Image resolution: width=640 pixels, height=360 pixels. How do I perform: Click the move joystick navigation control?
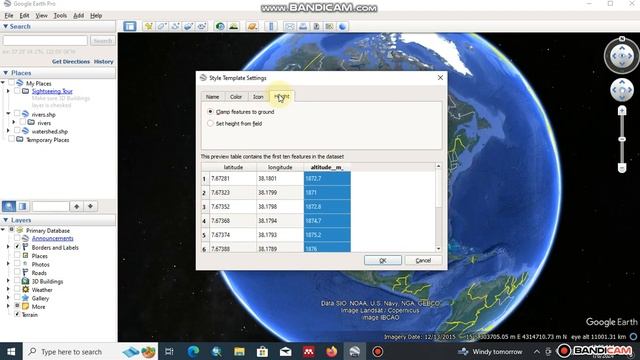(x=622, y=89)
